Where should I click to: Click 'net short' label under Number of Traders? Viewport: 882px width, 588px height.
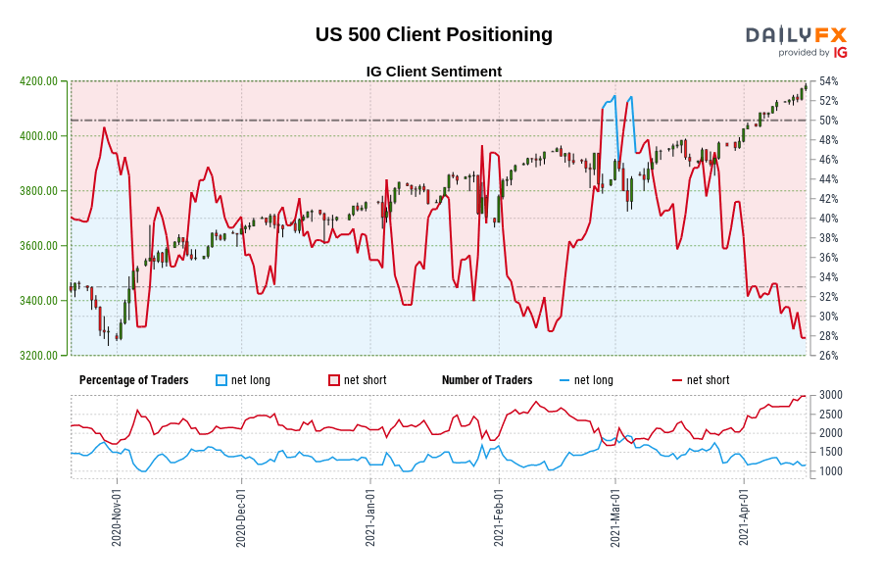[709, 380]
